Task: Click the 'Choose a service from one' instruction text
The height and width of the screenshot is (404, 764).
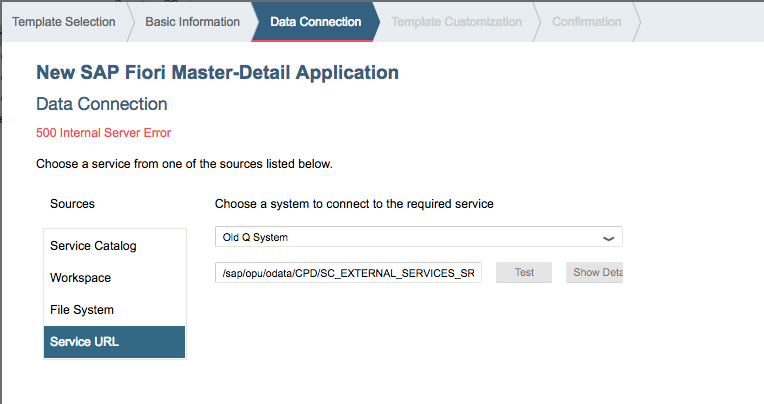Action: tap(184, 164)
